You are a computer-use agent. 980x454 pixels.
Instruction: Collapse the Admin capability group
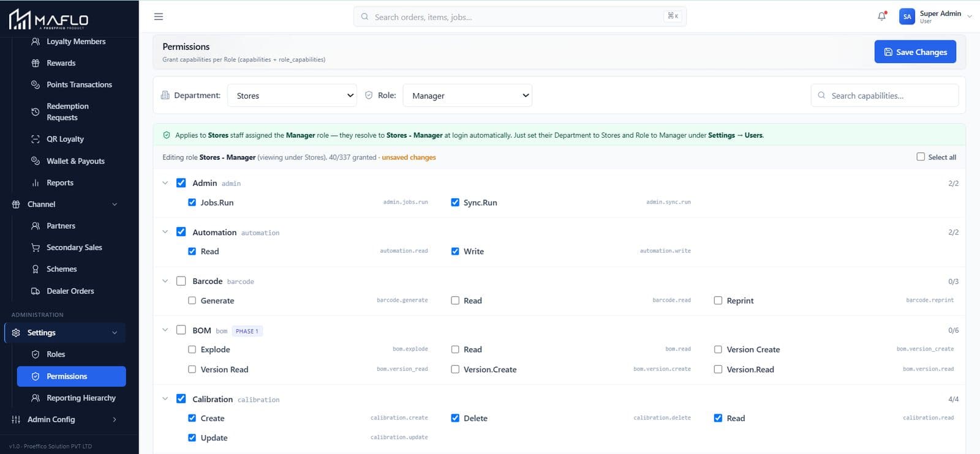165,182
